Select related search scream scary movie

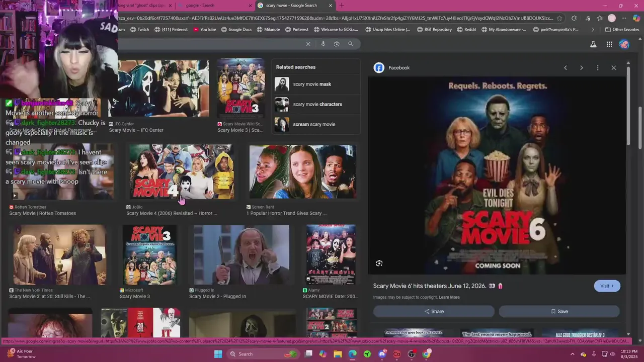(316, 124)
